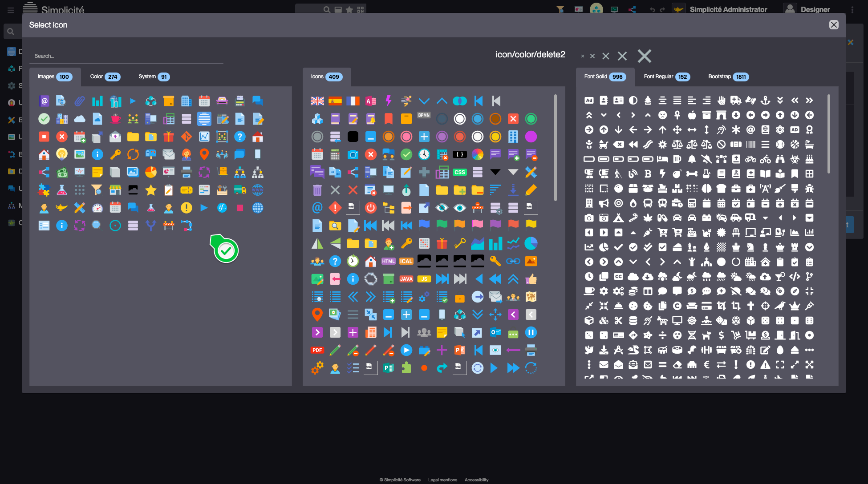Open the hamburger menu behind the dialog

point(11,10)
